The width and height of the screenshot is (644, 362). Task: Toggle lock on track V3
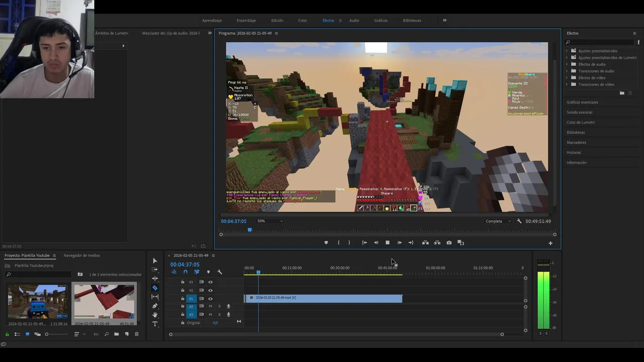coord(183,282)
